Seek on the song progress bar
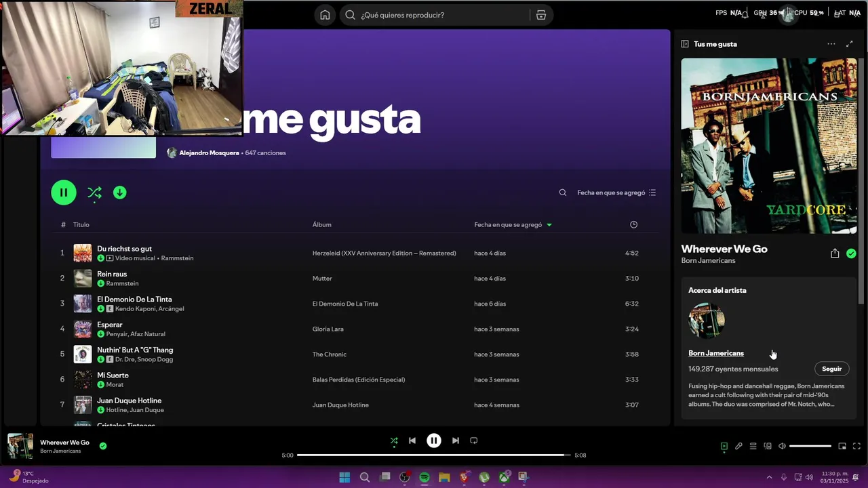Image resolution: width=868 pixels, height=488 pixels. 434,455
